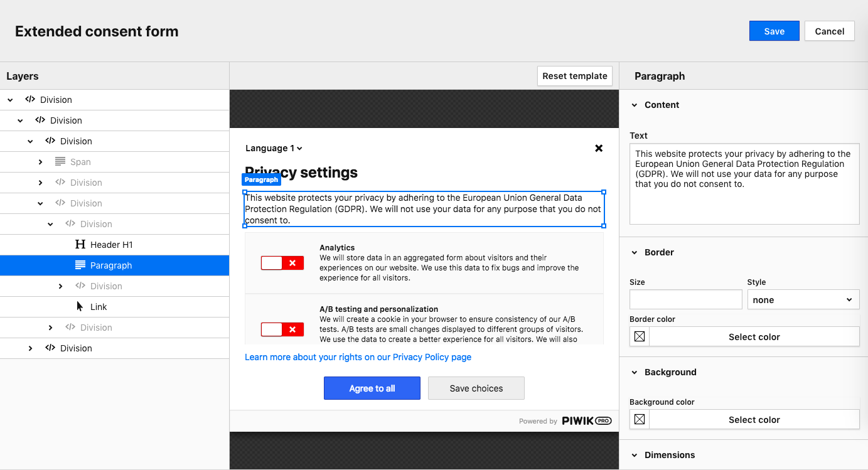Click Select color for Background color

[x=754, y=419]
